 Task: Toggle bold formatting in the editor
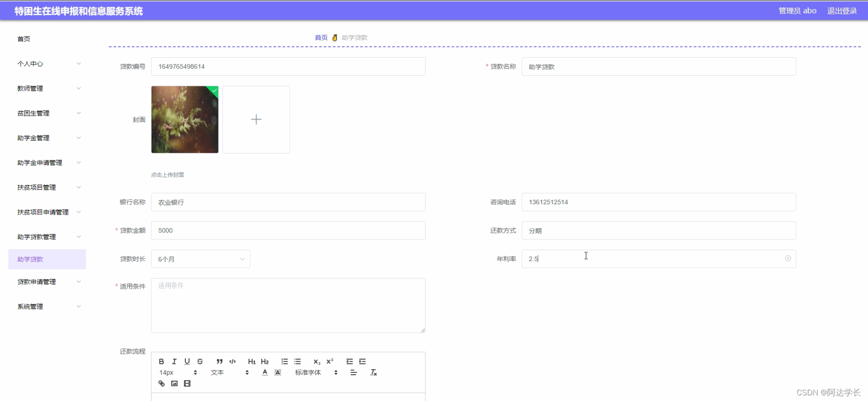(161, 362)
